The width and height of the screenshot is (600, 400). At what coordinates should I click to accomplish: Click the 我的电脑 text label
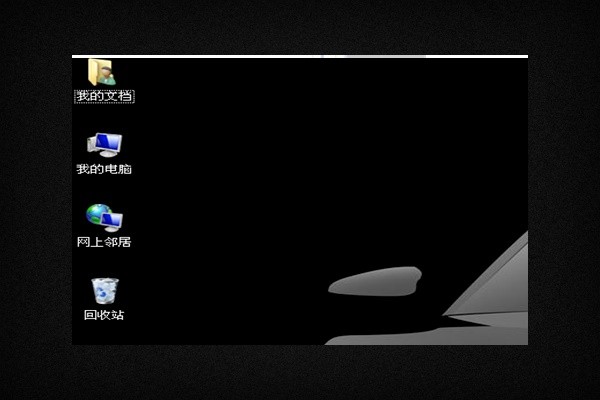tap(104, 169)
